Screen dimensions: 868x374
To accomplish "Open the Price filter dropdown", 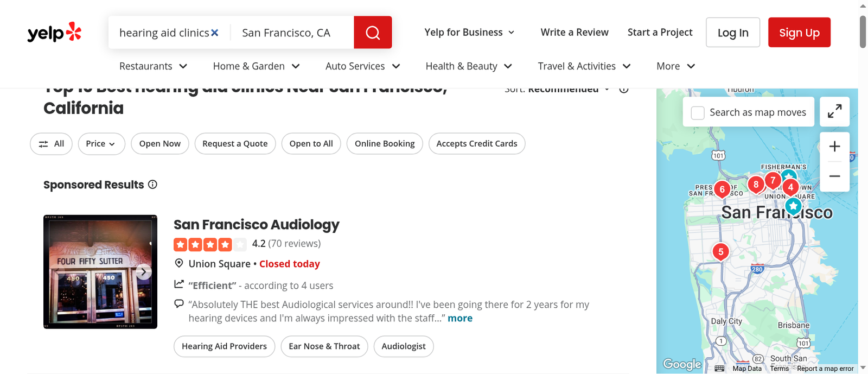I will pyautogui.click(x=101, y=144).
